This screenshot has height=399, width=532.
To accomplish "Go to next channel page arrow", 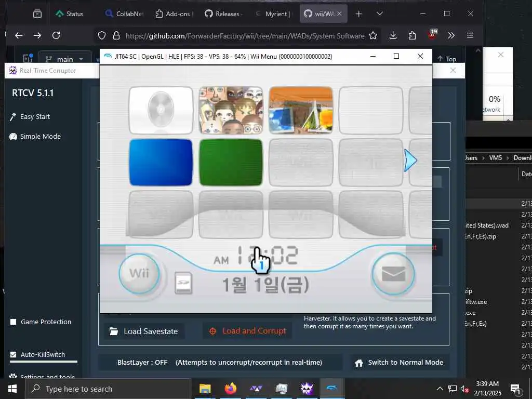I will [x=410, y=161].
